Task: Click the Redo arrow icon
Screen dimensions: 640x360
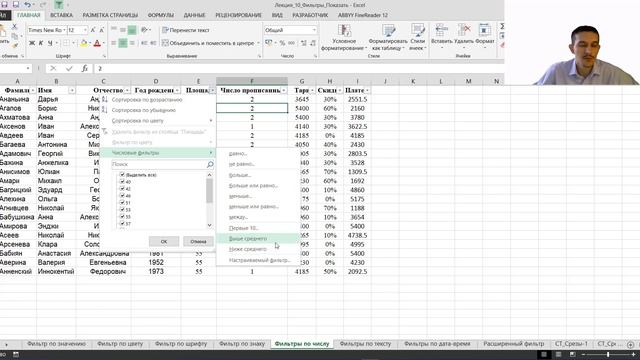Action: pyautogui.click(x=42, y=4)
